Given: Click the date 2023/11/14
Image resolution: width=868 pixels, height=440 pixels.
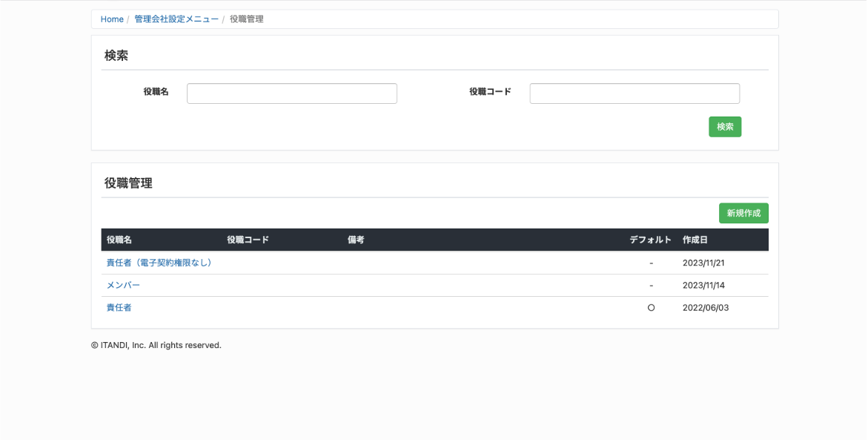Looking at the screenshot, I should [x=703, y=286].
